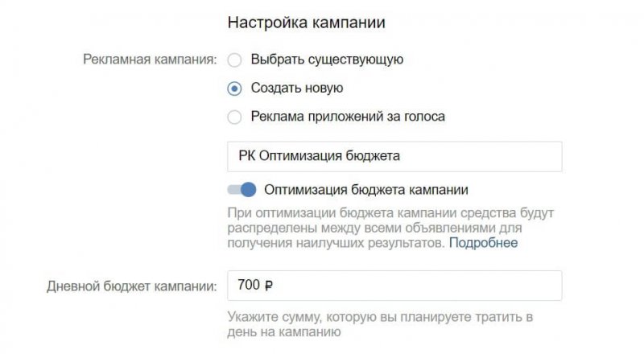Click the "Дневной бюджет кампании:" label

click(131, 286)
